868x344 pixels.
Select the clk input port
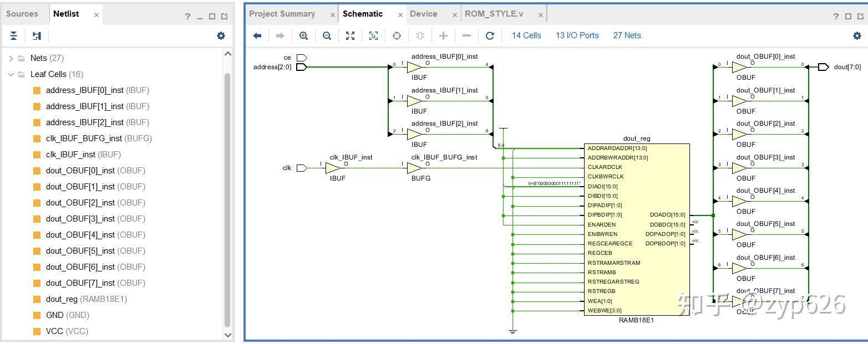(x=302, y=168)
